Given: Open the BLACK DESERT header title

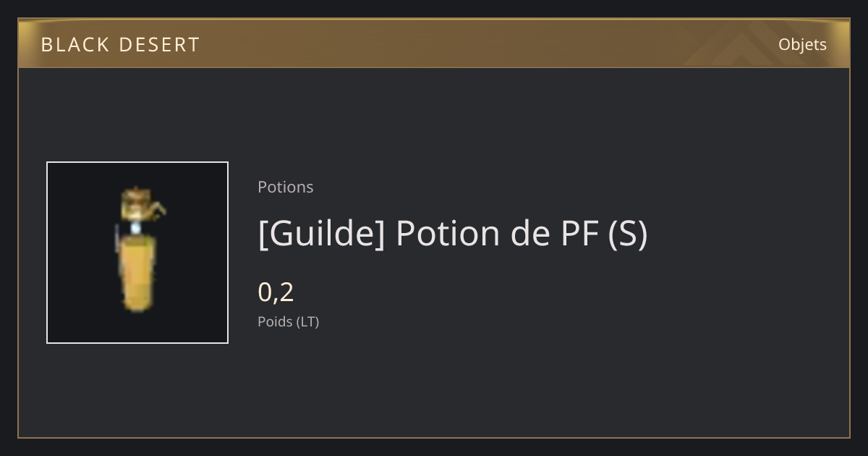Looking at the screenshot, I should click(x=120, y=45).
